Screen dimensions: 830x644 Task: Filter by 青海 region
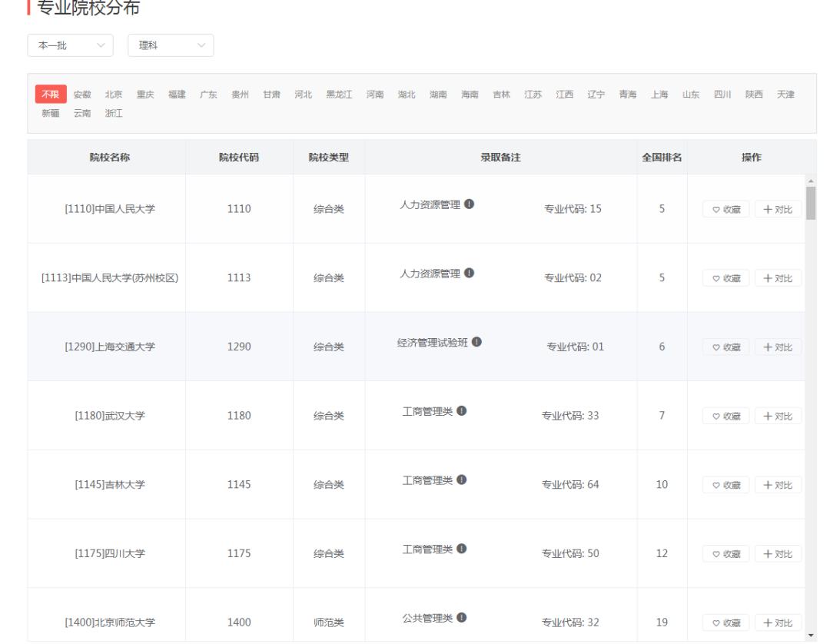(628, 95)
